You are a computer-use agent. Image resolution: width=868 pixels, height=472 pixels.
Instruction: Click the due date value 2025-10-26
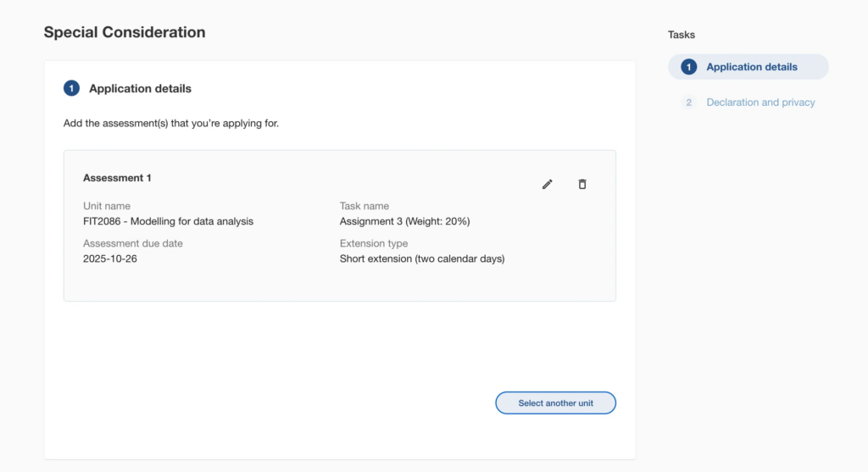(x=110, y=258)
